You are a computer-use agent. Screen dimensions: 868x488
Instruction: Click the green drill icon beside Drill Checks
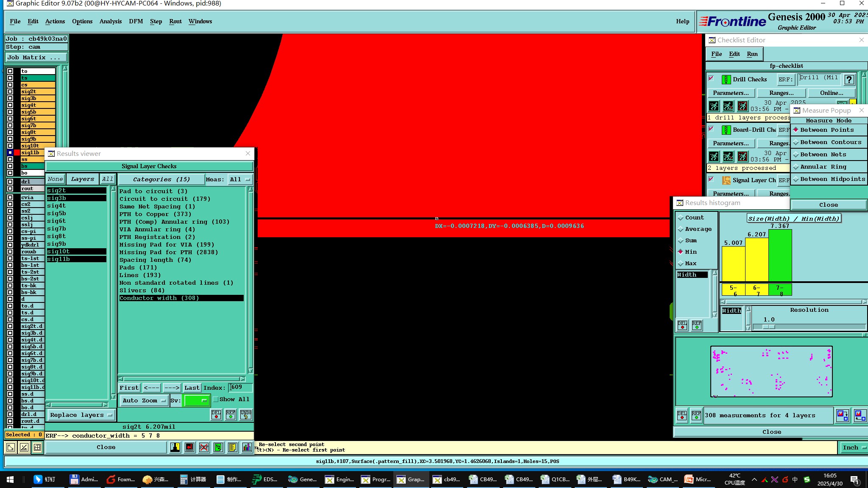pyautogui.click(x=726, y=79)
